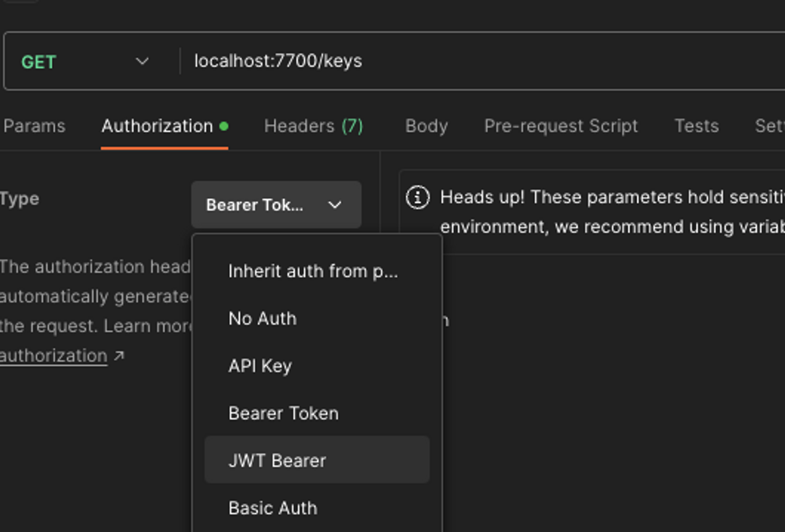Image resolution: width=785 pixels, height=532 pixels.
Task: Go to the Body tab
Action: [426, 126]
